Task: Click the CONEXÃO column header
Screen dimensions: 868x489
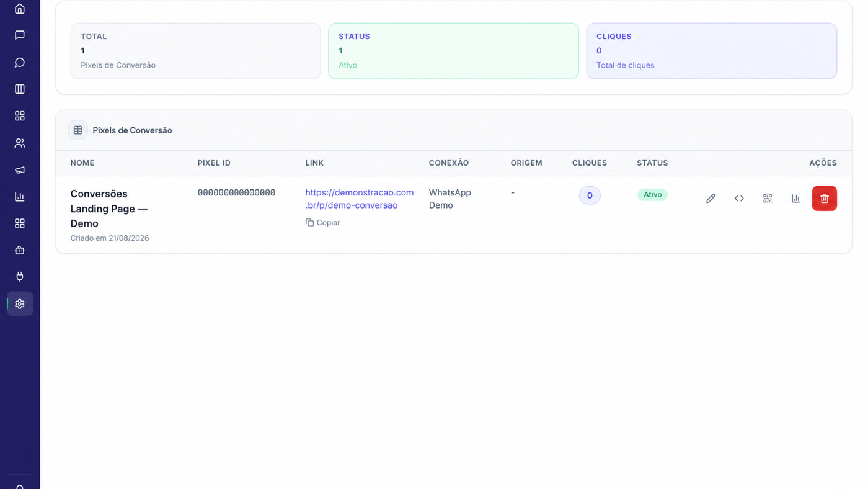Action: (x=449, y=163)
